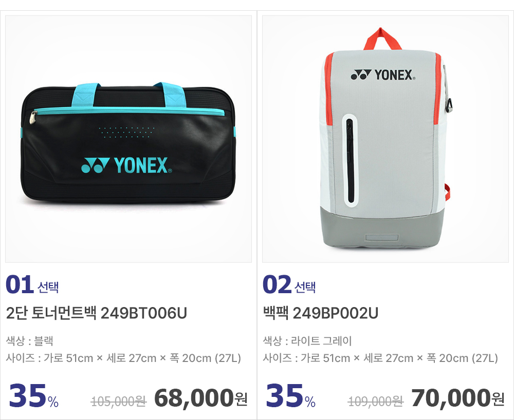This screenshot has height=420, width=514.
Task: Click the size details under the tournament bag
Action: [123, 358]
